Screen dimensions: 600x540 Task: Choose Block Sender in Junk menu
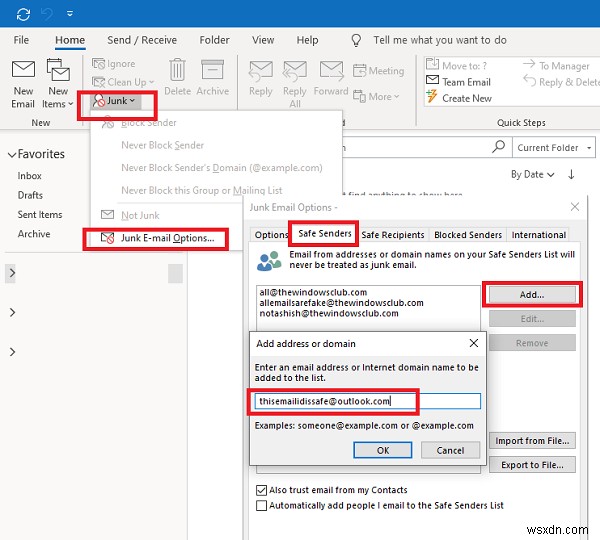[x=149, y=123]
